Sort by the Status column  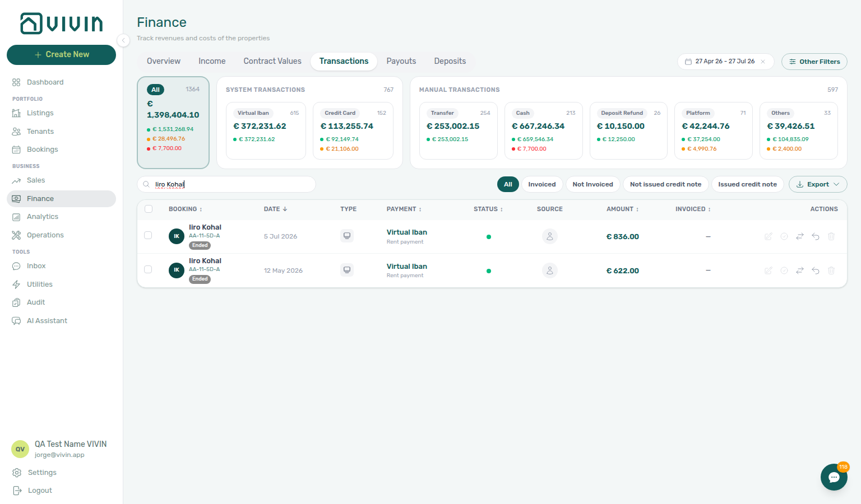488,209
